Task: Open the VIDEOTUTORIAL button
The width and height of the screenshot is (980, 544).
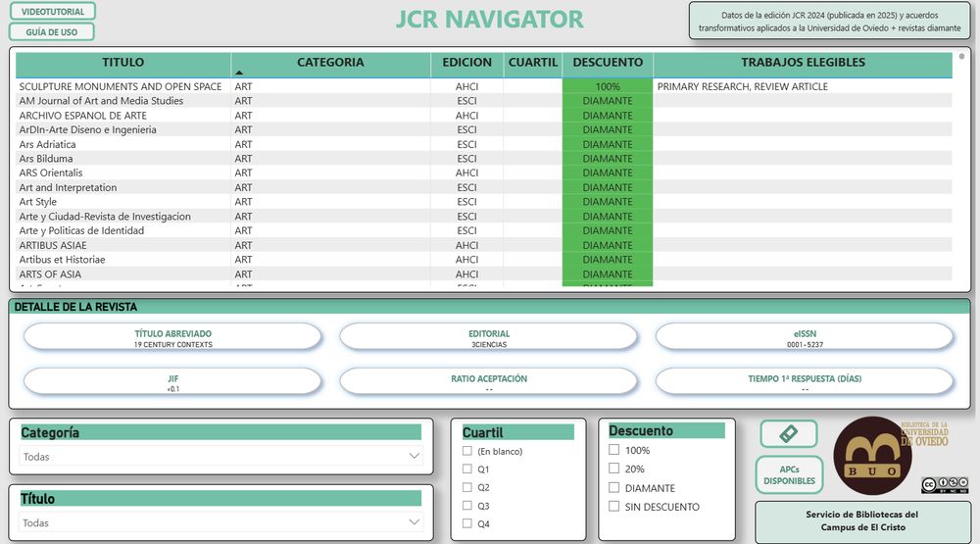Action: coord(53,11)
